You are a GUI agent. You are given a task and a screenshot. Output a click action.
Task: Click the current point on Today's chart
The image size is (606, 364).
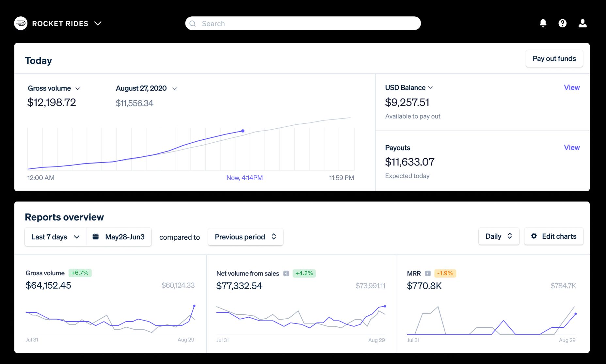(x=243, y=131)
